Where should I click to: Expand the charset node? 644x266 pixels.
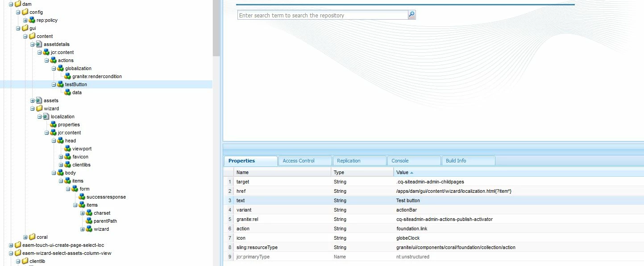click(83, 213)
